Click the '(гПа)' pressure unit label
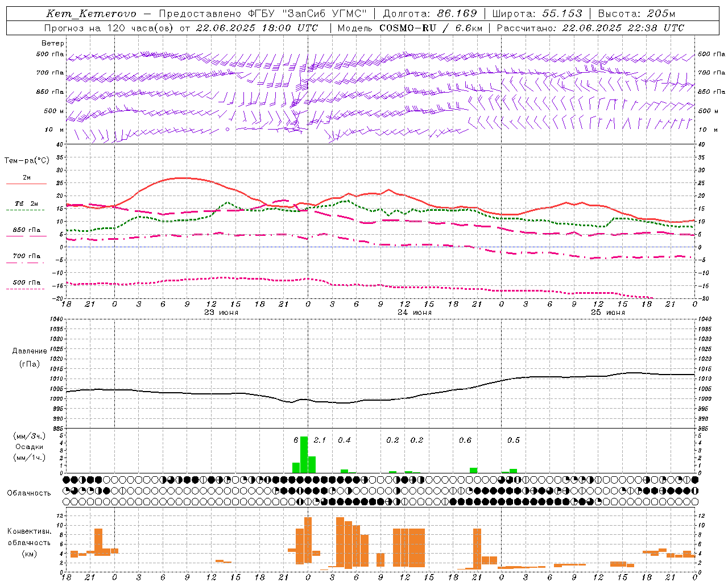Image resolution: width=728 pixels, height=582 pixels. pyautogui.click(x=30, y=364)
